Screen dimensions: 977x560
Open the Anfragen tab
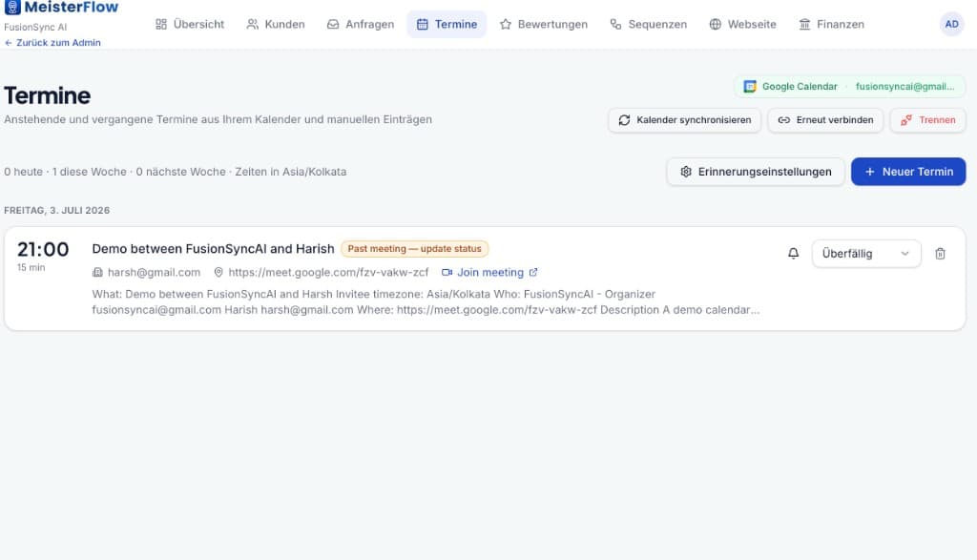click(360, 24)
